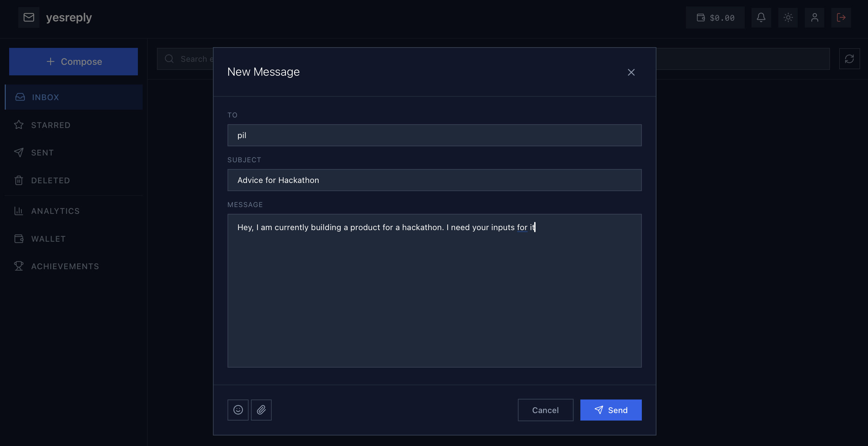Click the emoji picker icon
868x446 pixels.
238,410
